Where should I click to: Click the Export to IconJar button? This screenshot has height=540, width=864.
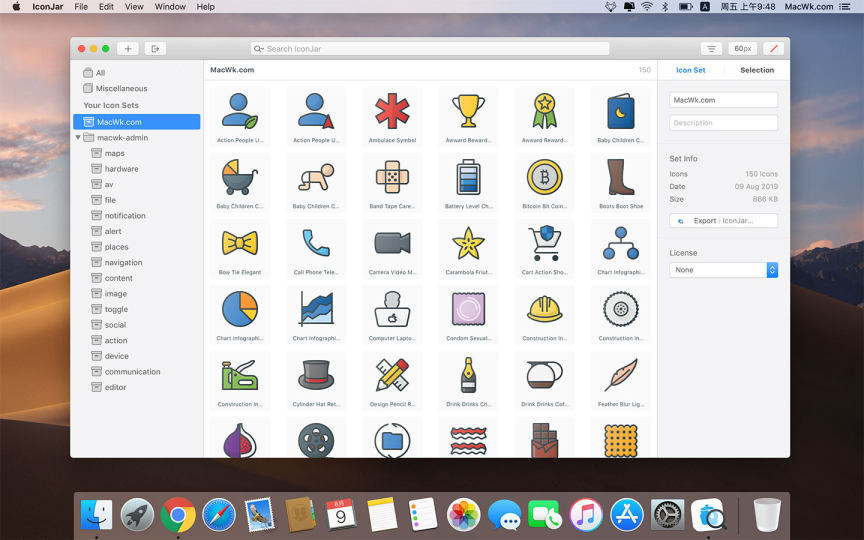pyautogui.click(x=723, y=220)
